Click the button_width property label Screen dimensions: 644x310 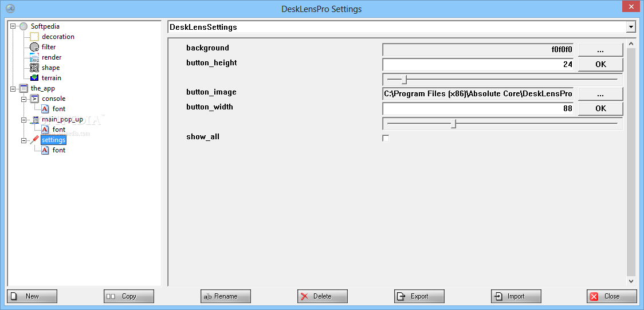tap(210, 107)
